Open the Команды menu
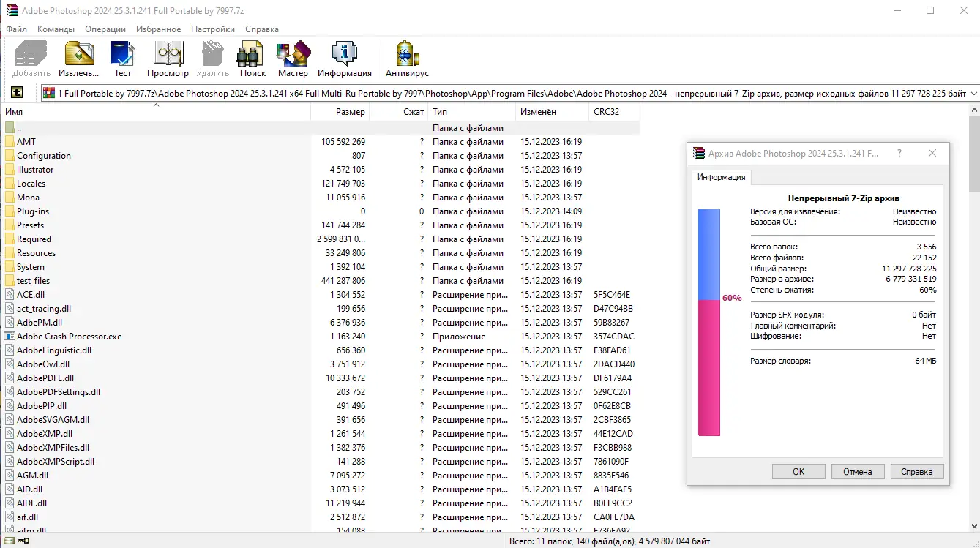 (56, 29)
